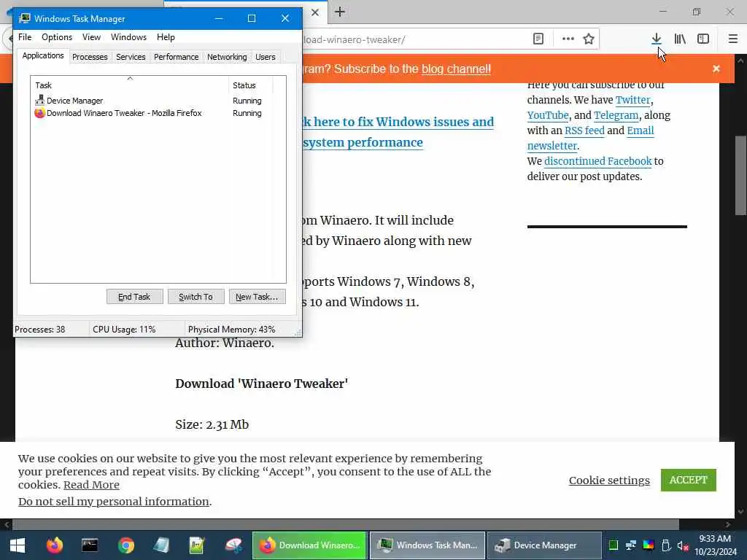Bookmark this page with star icon
This screenshot has height=560, width=747.
click(x=589, y=39)
